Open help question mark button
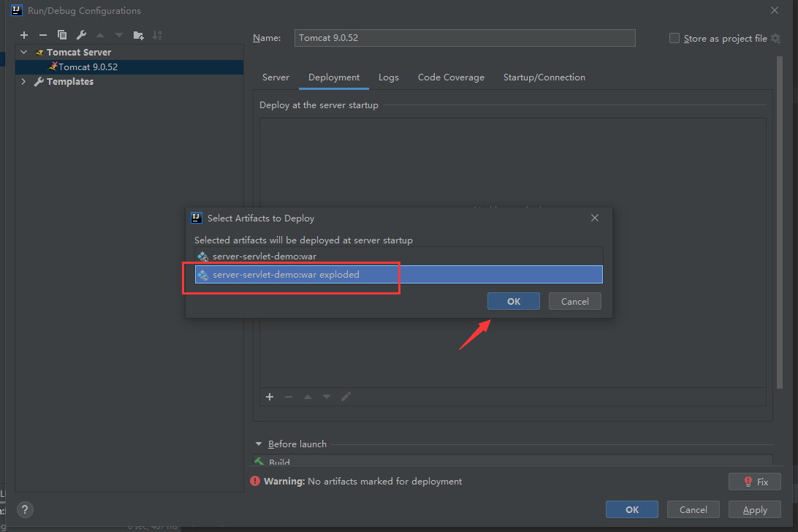The image size is (798, 532). [25, 509]
